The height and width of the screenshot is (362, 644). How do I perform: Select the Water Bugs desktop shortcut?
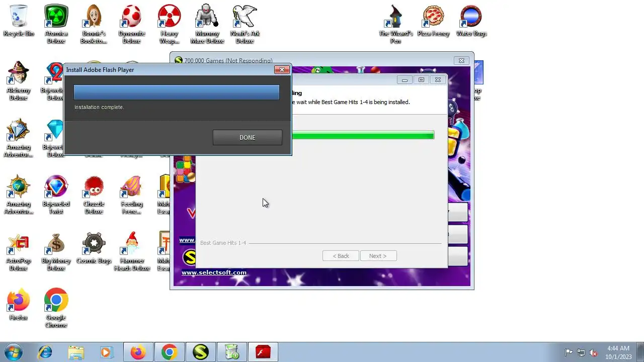tap(471, 21)
